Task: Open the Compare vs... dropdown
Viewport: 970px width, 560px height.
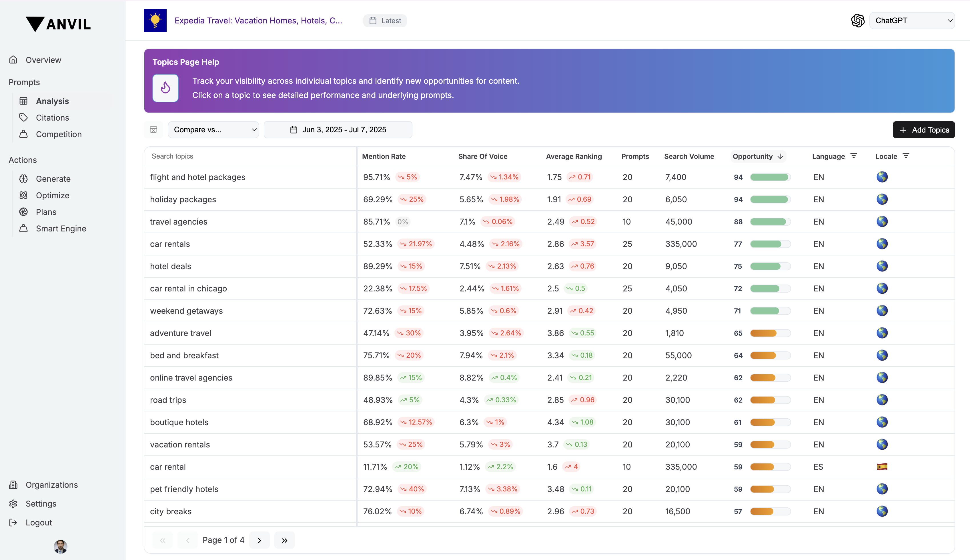Action: [x=213, y=130]
